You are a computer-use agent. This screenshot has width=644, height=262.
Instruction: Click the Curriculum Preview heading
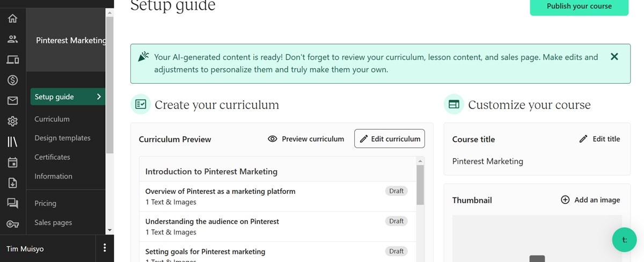tap(175, 139)
